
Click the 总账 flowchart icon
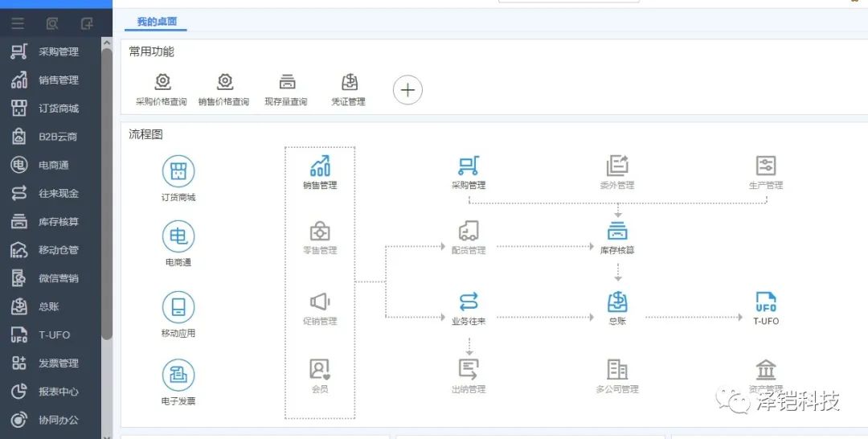click(x=617, y=302)
